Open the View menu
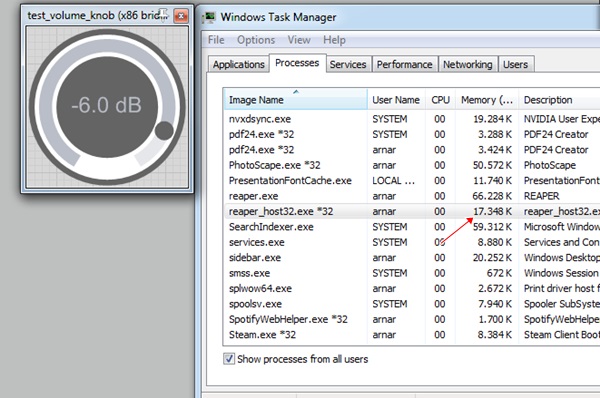Viewport: 600px width, 398px height. tap(299, 40)
